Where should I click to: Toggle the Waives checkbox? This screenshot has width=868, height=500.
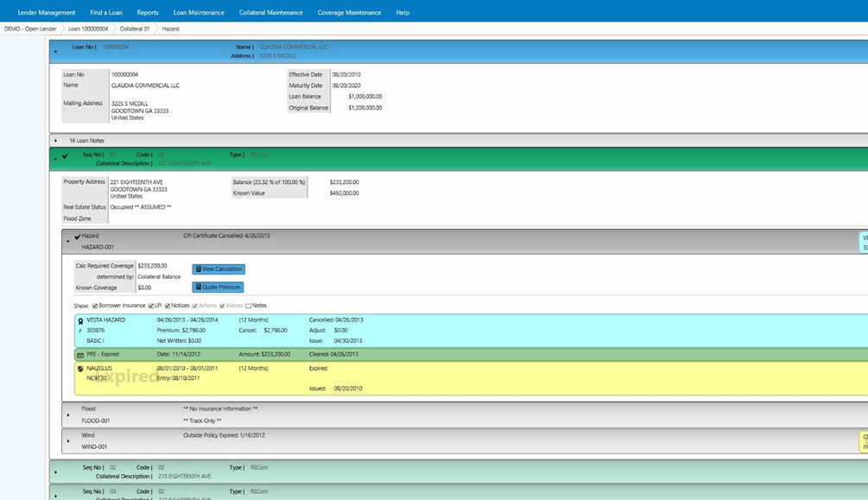pos(222,306)
